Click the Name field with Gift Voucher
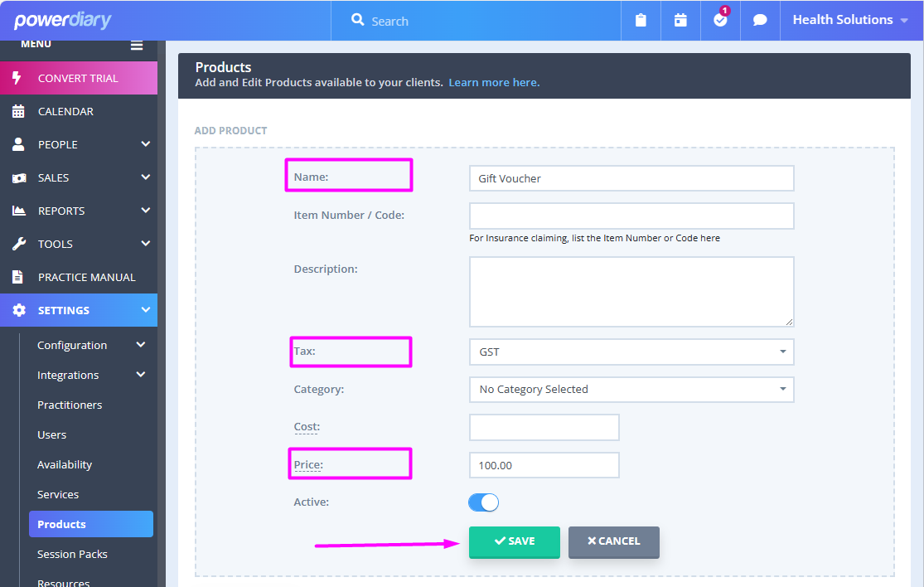 coord(631,178)
